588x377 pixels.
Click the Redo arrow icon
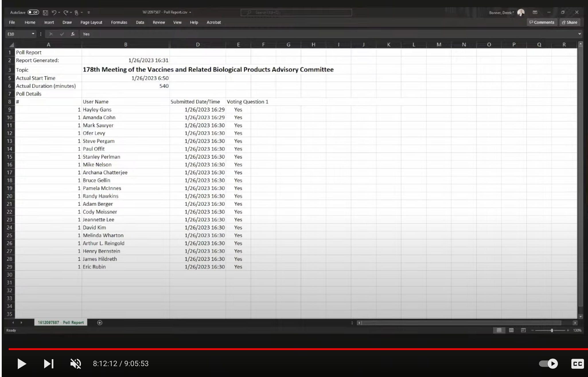[66, 12]
